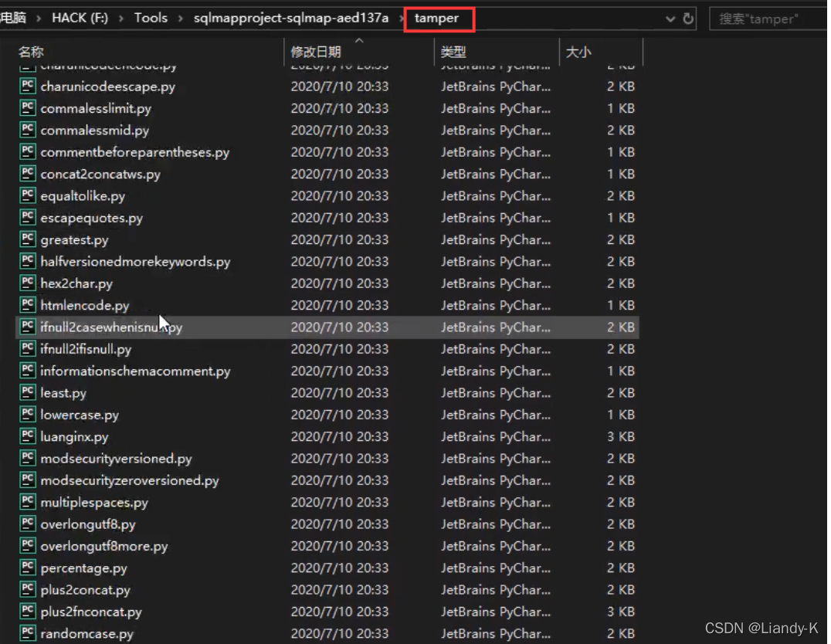
Task: Select file modsecurityzeroversioned.py
Action: tap(129, 480)
